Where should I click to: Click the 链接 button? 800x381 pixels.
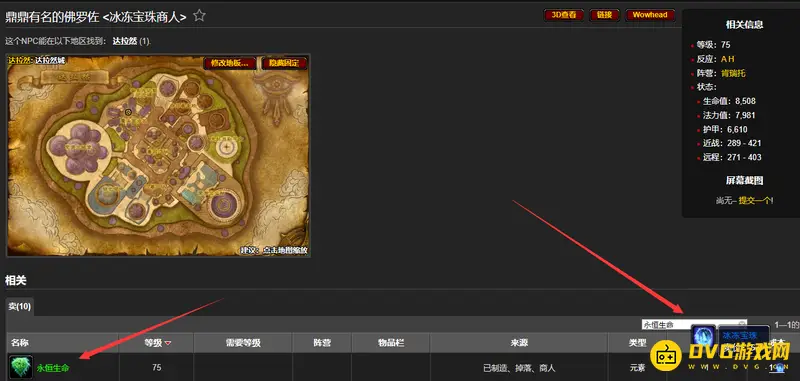pos(604,15)
